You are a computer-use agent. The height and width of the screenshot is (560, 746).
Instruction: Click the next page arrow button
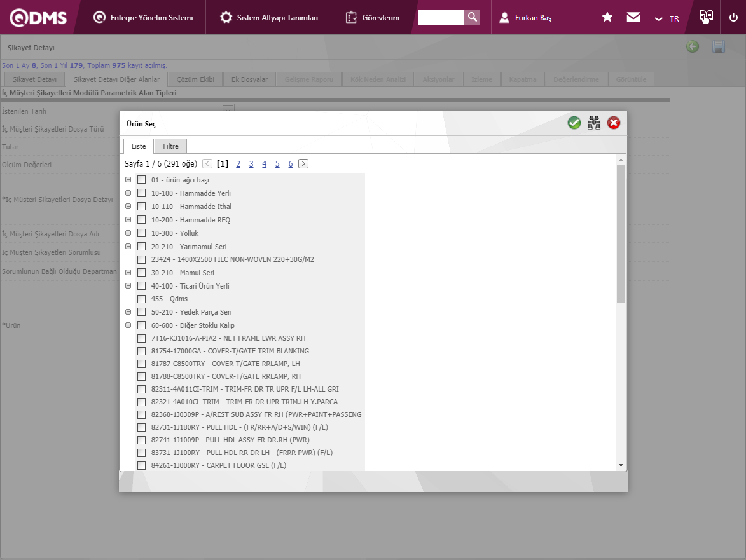tap(303, 164)
